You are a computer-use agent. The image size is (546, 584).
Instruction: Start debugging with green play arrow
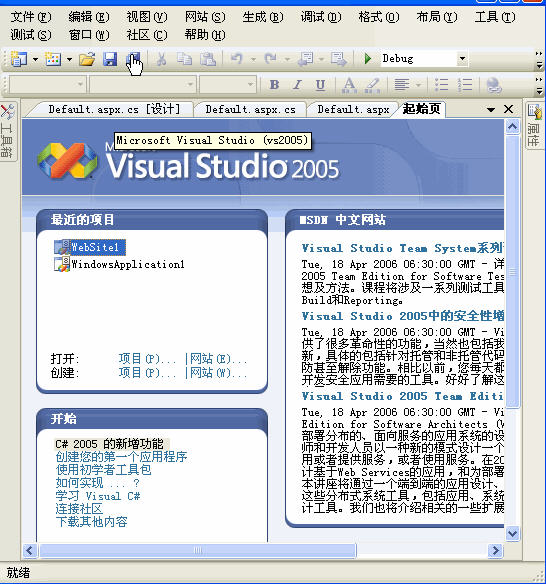[x=368, y=58]
